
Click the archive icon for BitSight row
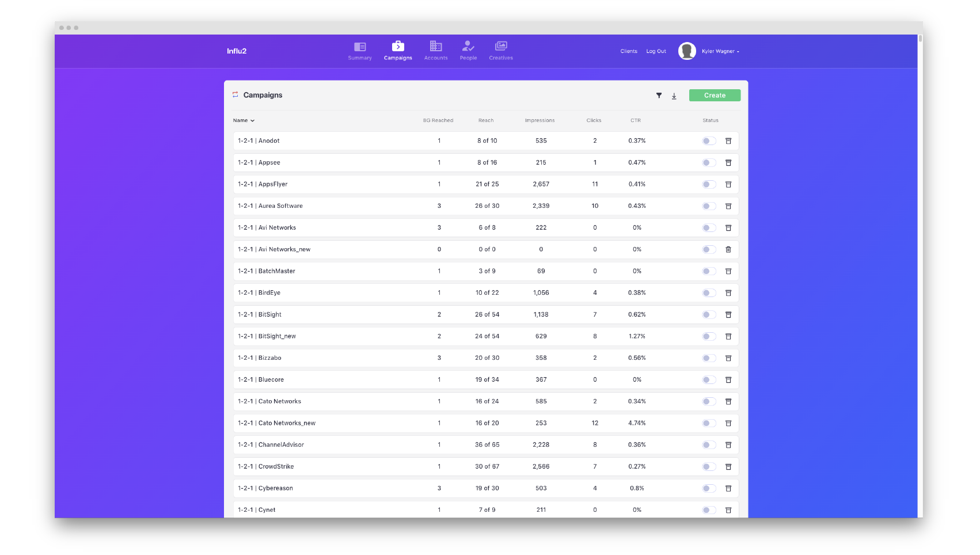tap(728, 315)
